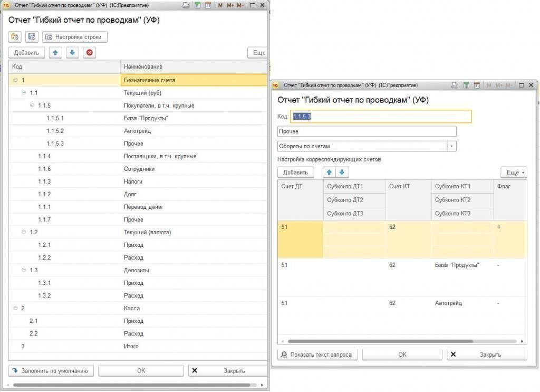
Task: Click the Наименование column header
Action: (x=194, y=66)
